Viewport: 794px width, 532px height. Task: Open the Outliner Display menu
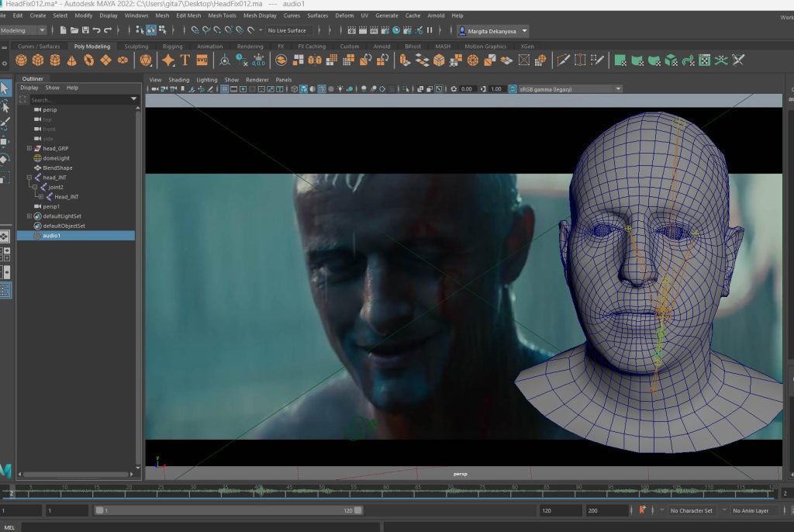(x=29, y=88)
